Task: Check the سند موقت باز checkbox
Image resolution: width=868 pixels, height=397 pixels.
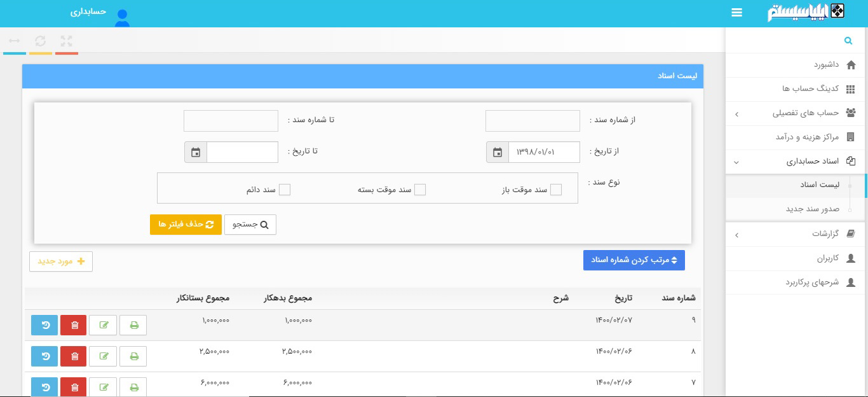Action: click(556, 189)
